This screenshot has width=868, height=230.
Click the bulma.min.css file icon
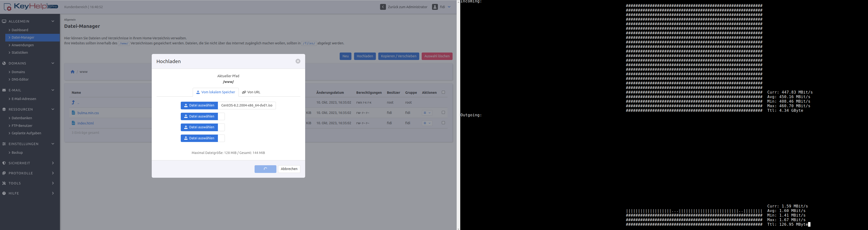point(73,113)
